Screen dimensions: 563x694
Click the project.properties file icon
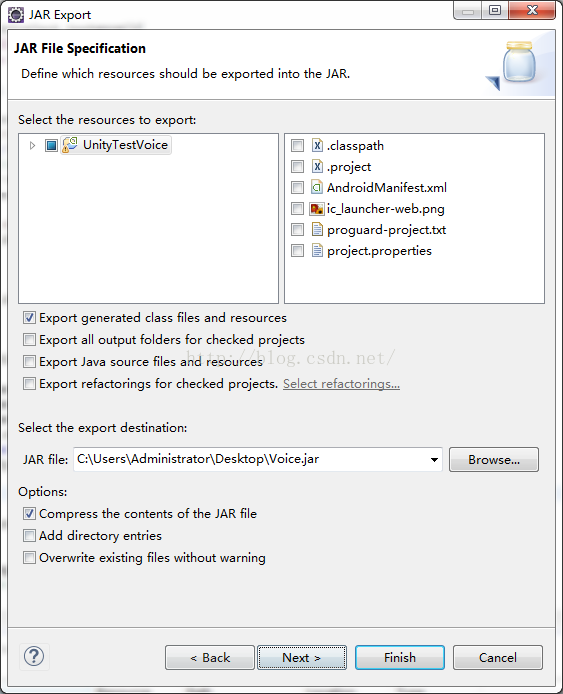pyautogui.click(x=317, y=251)
